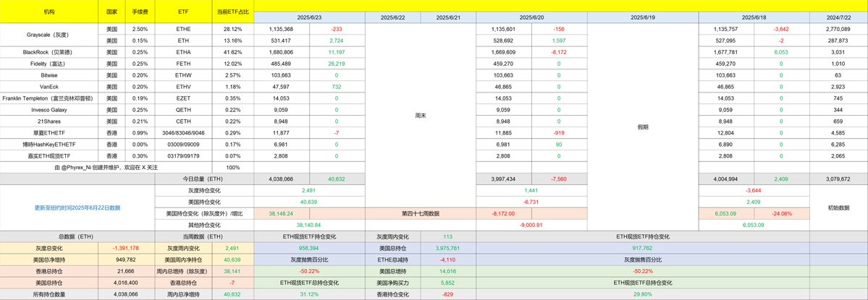Select the 嘉实ETH现货ETF cell
The height and width of the screenshot is (300, 868).
49,156
